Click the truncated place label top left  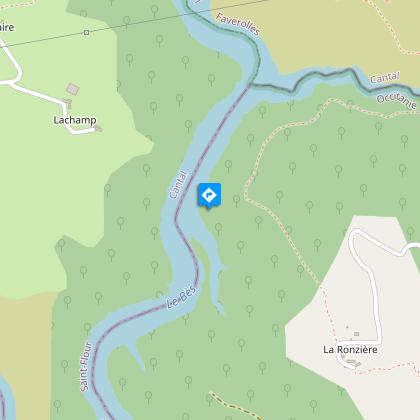(7, 27)
